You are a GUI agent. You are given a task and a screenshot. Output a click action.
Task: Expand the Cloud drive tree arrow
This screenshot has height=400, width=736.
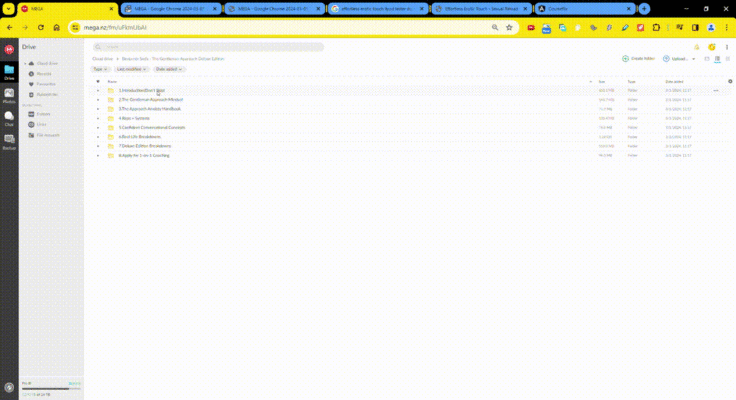(x=25, y=63)
